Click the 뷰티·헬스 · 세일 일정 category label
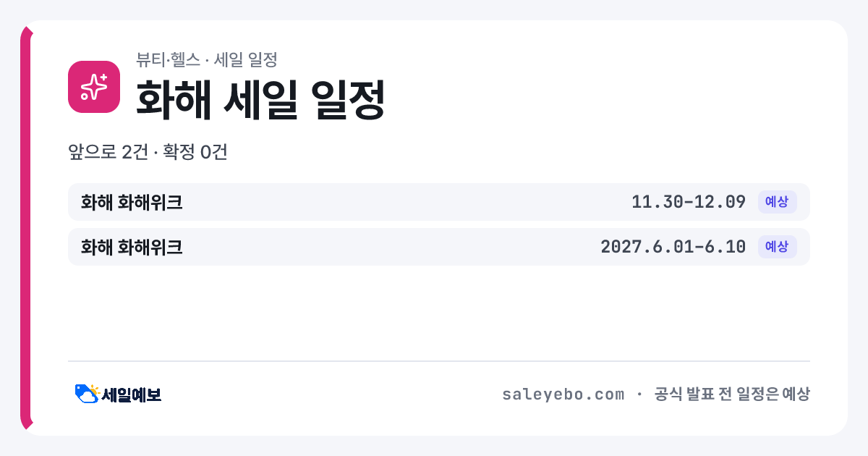 click(207, 59)
